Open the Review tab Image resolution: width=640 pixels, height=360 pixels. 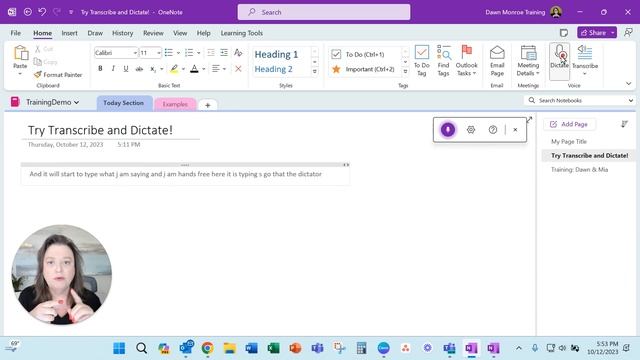[153, 33]
